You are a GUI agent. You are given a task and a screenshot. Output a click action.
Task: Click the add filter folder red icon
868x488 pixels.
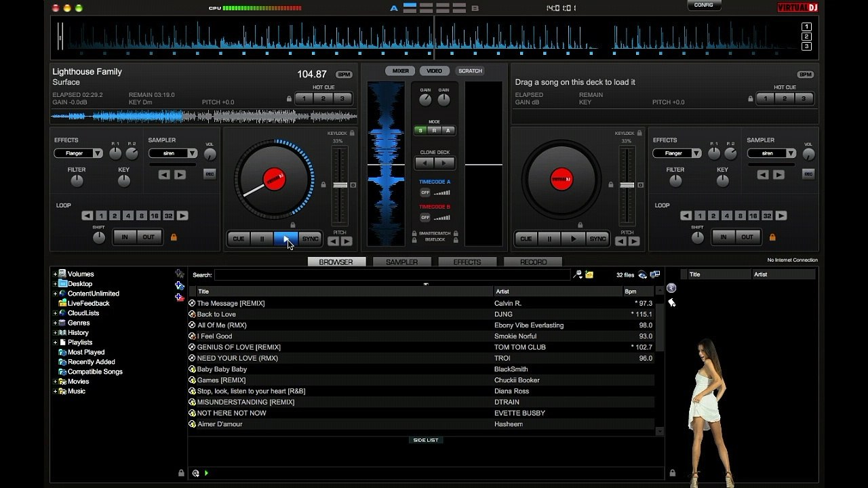[179, 297]
